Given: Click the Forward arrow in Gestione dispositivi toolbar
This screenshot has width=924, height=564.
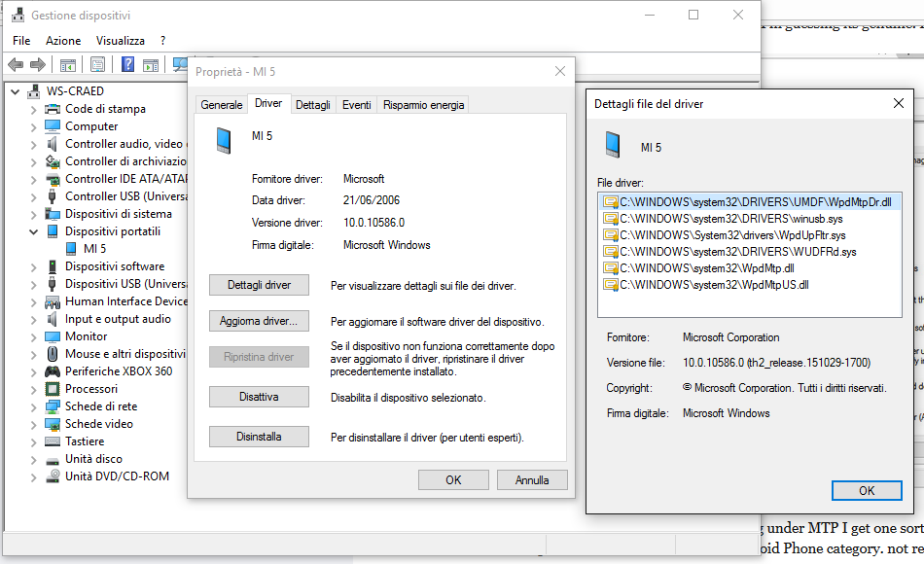Looking at the screenshot, I should click(x=38, y=64).
